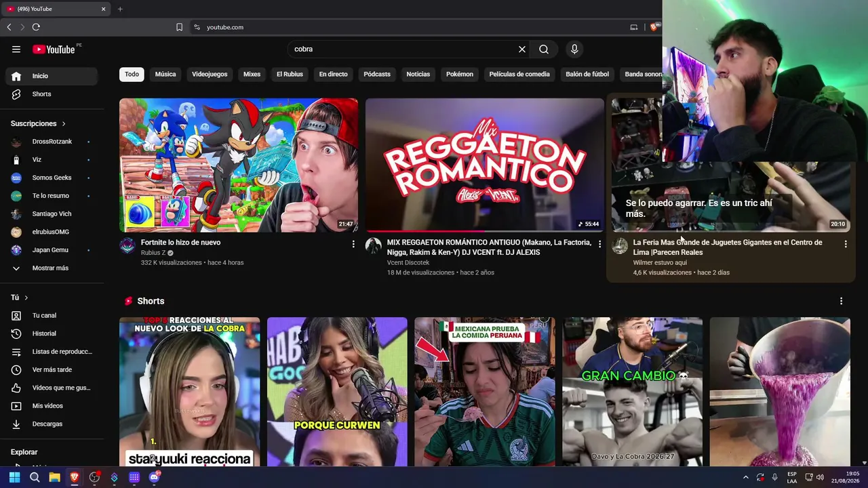Open the Santiago Vich channel
Image resolution: width=868 pixels, height=488 pixels.
[52, 213]
